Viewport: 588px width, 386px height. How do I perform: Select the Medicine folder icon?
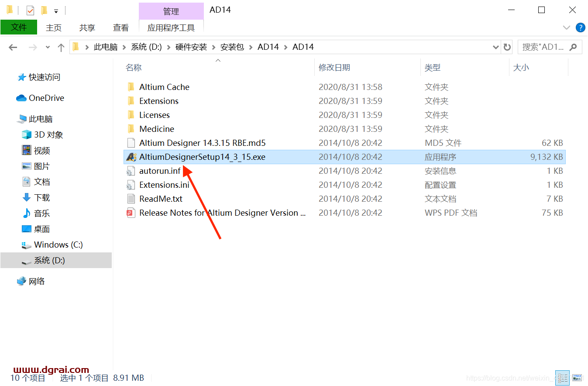[131, 129]
